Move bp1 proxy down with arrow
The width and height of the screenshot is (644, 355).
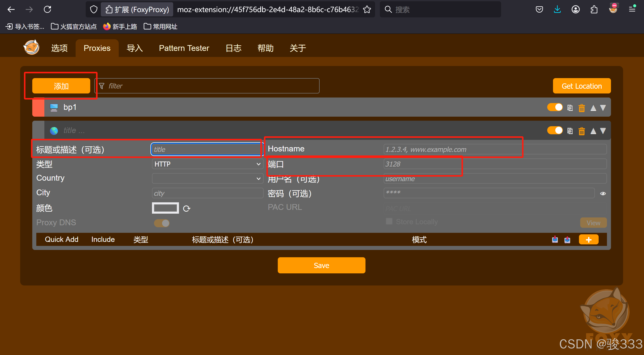point(603,108)
